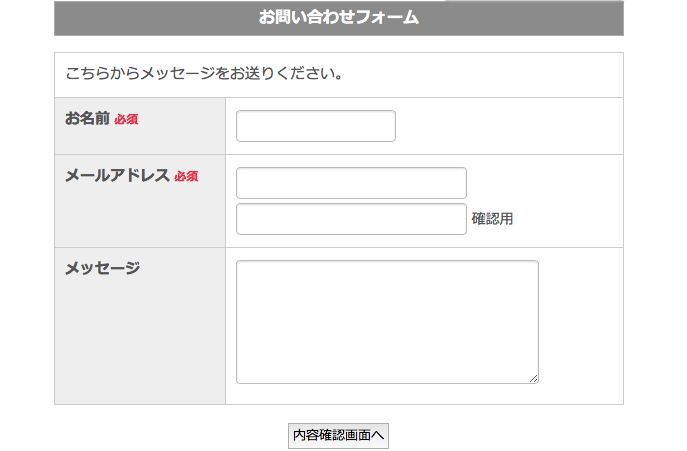Submit with the 内容確認画面へ button
Viewport: 687px width, 451px height.
point(338,435)
